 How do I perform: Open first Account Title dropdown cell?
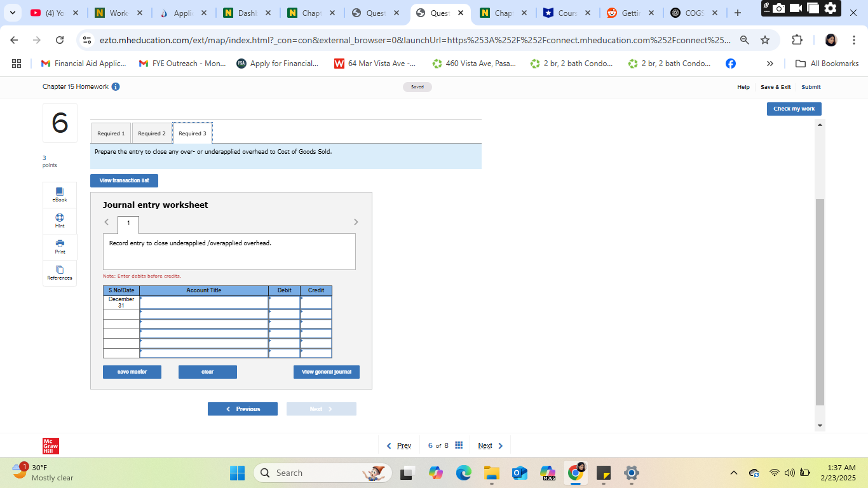click(204, 302)
